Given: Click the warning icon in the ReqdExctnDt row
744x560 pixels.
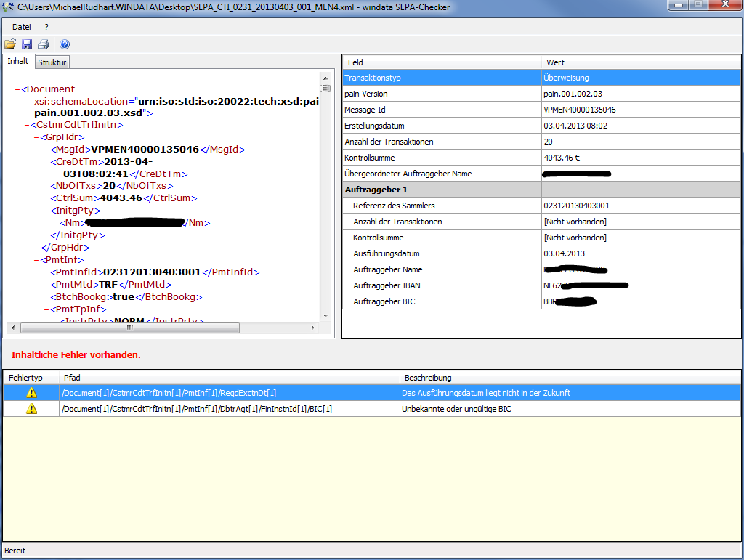Looking at the screenshot, I should coord(31,393).
